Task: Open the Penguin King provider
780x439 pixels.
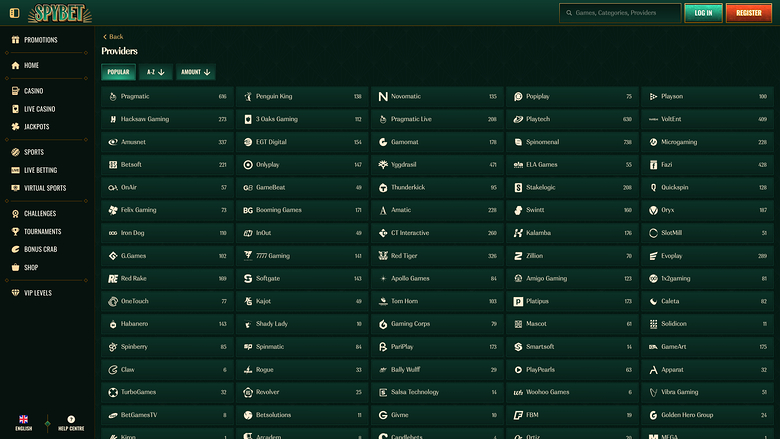Action: [x=302, y=96]
